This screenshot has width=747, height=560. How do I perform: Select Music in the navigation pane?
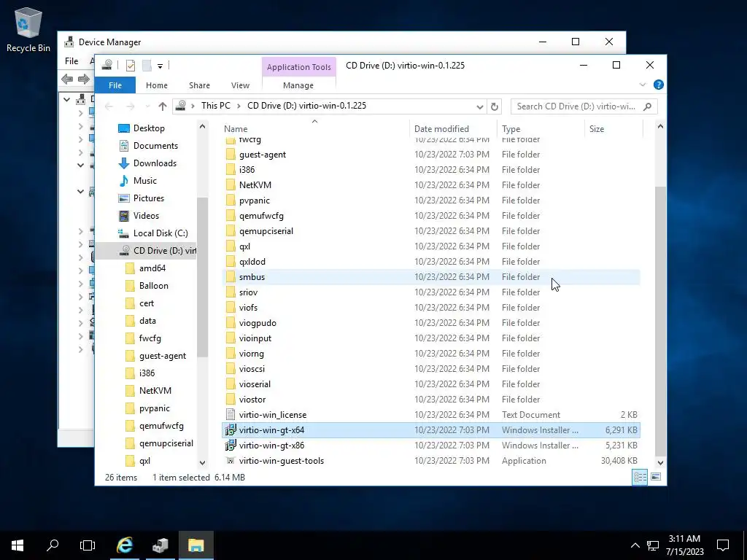point(145,181)
